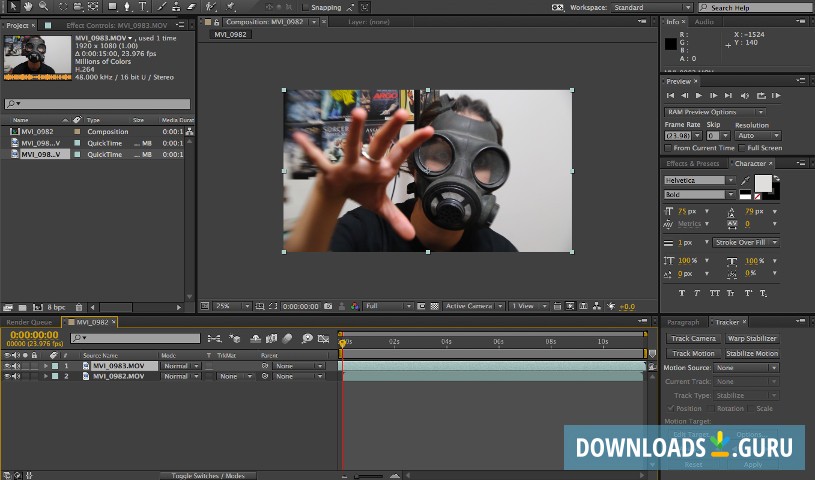Select the Puppet Pin tool
The width and height of the screenshot is (815, 480).
click(x=230, y=6)
